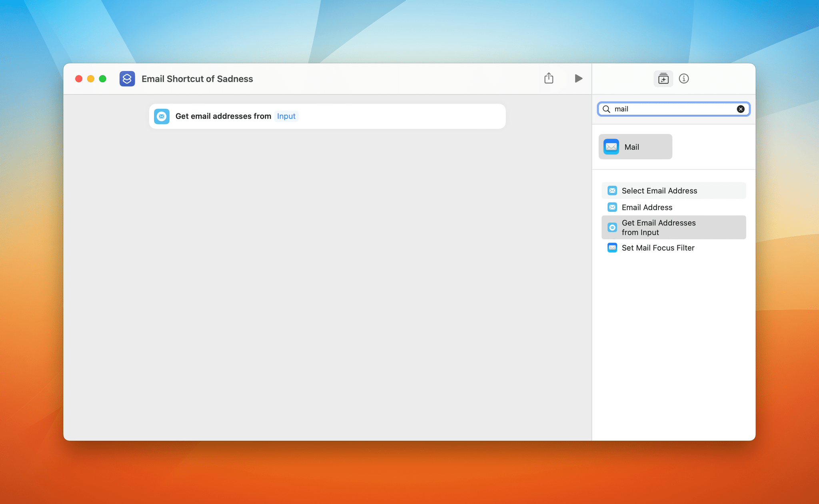This screenshot has height=504, width=819.
Task: Open the Action Library panel icon
Action: (663, 78)
